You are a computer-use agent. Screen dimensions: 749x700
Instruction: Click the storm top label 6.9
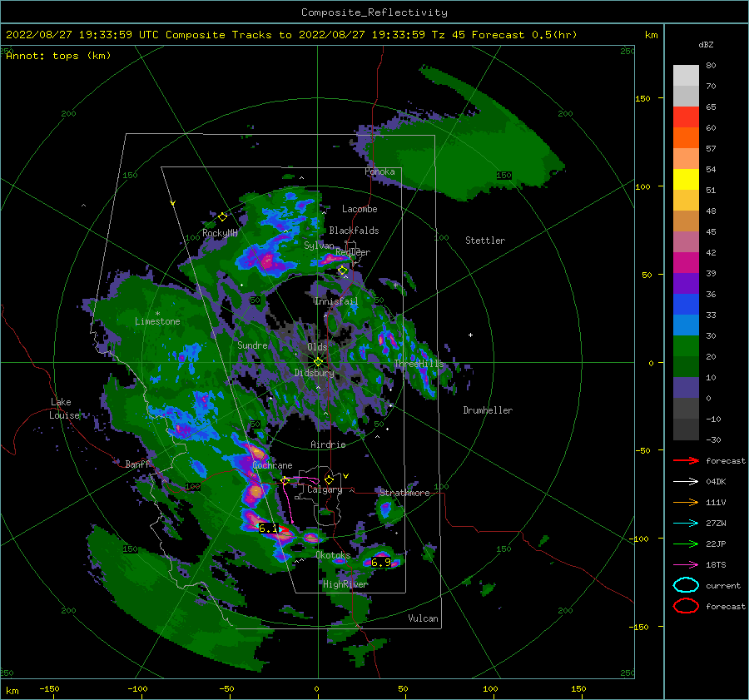point(380,563)
